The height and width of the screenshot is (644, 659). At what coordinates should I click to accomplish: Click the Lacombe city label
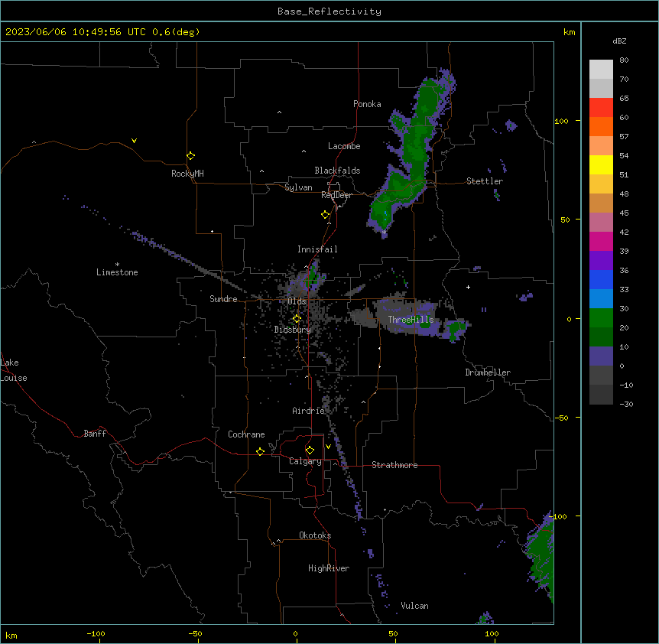point(344,146)
